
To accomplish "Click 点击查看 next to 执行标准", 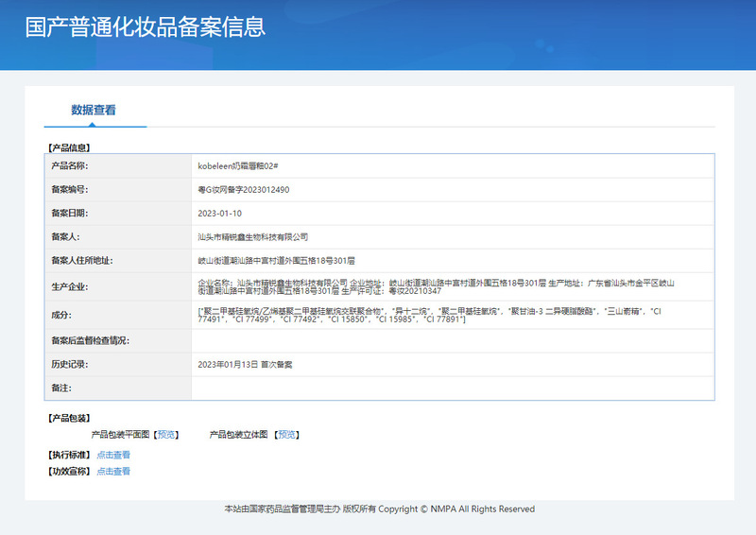I will pos(113,455).
